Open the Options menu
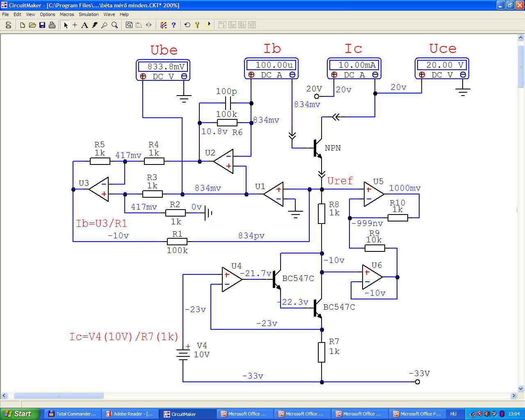525x420 pixels. [x=48, y=14]
